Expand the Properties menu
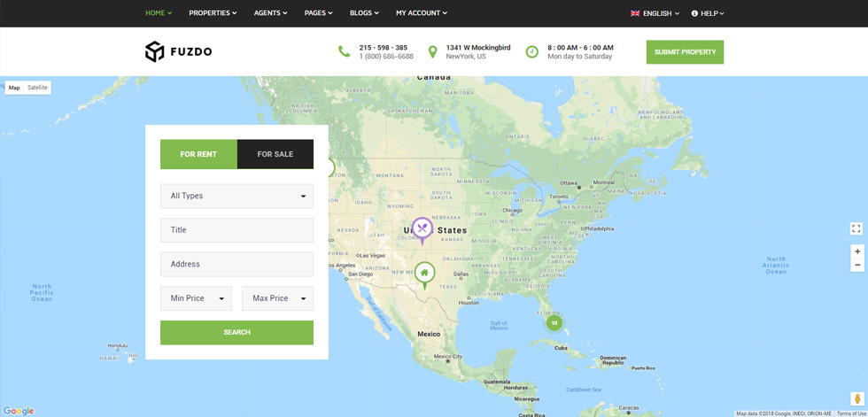Viewport: 868px width, 417px height. [x=213, y=13]
